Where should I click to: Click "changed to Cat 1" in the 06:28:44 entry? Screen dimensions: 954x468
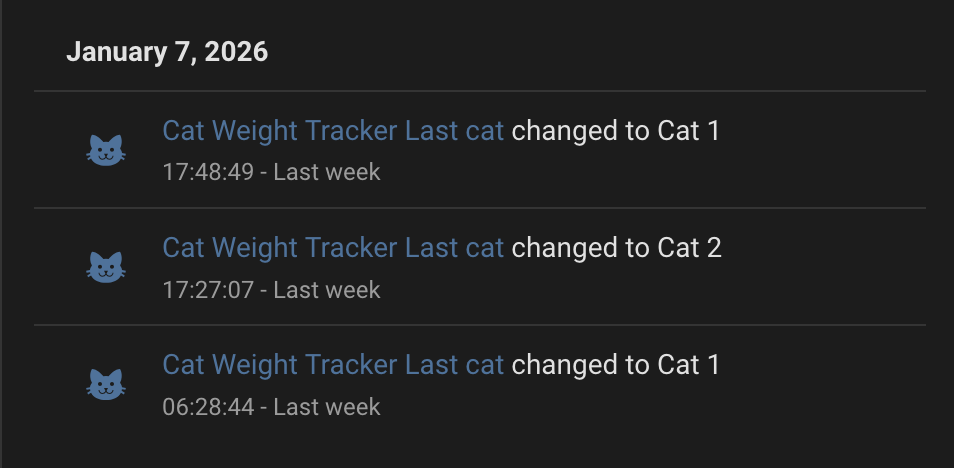pos(615,364)
